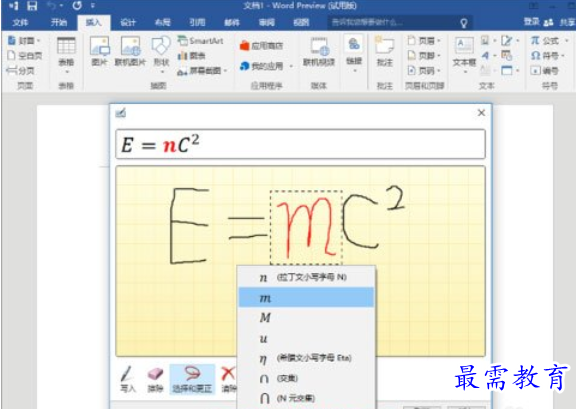Open the 屏幕截图 (Screenshot) dropdown
Viewport: 576px width, 409px height.
(x=202, y=71)
